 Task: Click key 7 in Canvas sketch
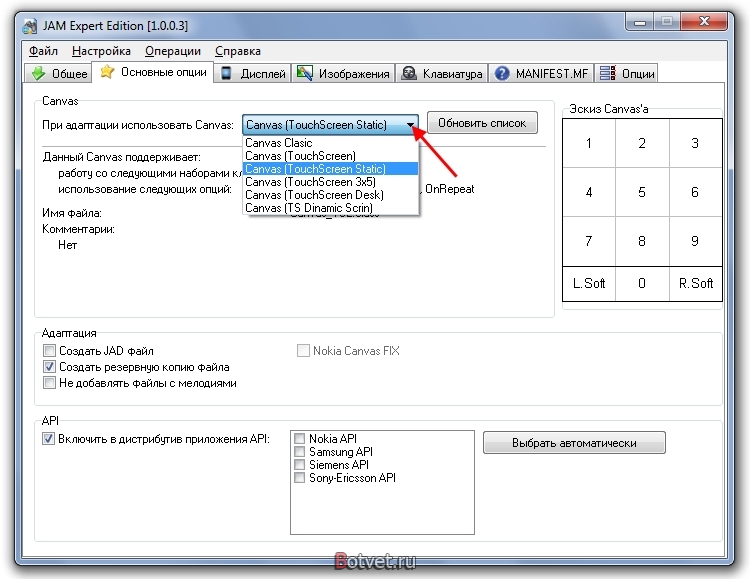coord(589,241)
